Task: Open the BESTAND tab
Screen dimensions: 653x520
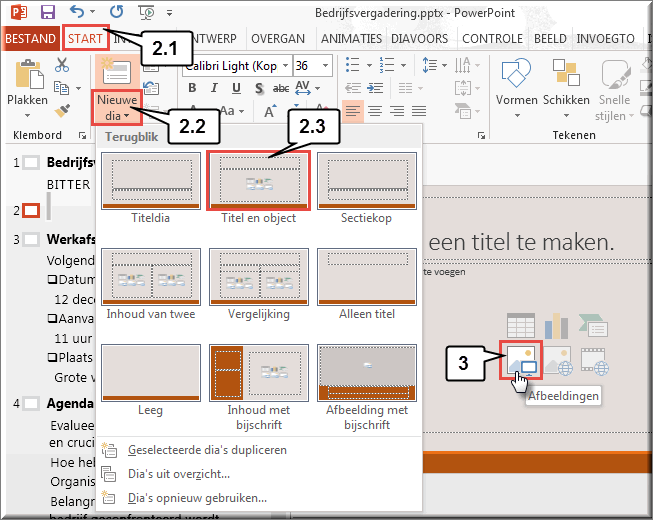Action: [x=30, y=39]
